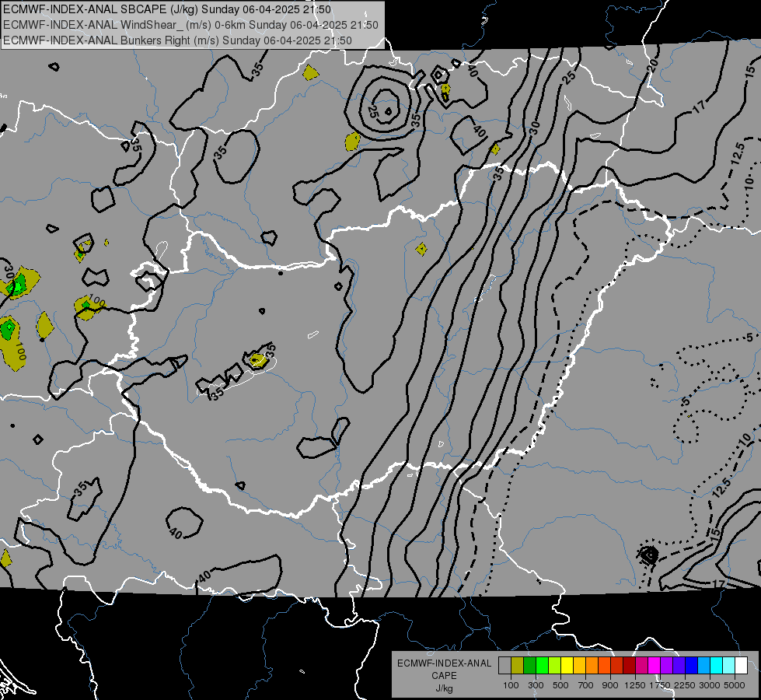Screen dimensions: 761x700
Task: Select the dark green legend swatch
Action: coord(529,666)
